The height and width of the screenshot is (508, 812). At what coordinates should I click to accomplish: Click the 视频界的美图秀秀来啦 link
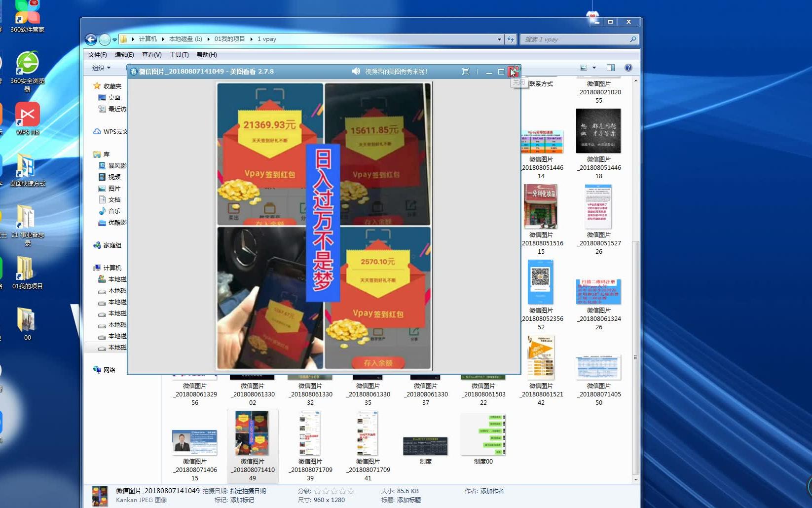click(396, 72)
